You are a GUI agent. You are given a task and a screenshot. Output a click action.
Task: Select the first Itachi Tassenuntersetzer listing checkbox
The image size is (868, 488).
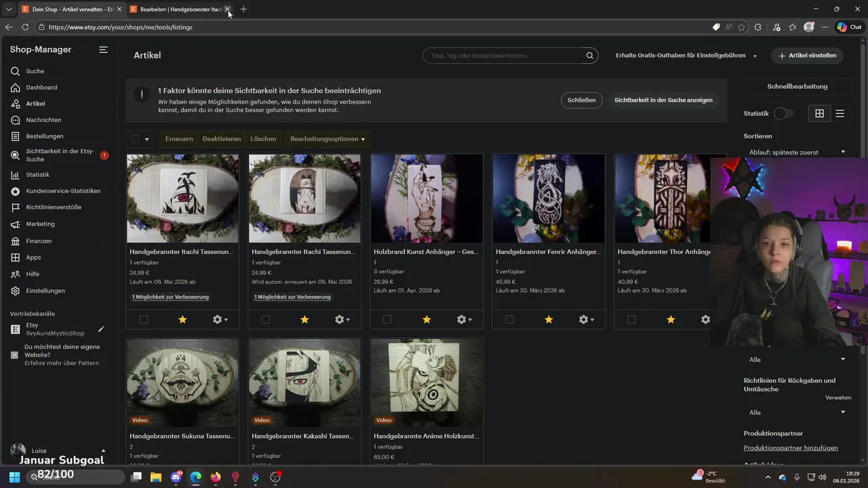tap(143, 320)
